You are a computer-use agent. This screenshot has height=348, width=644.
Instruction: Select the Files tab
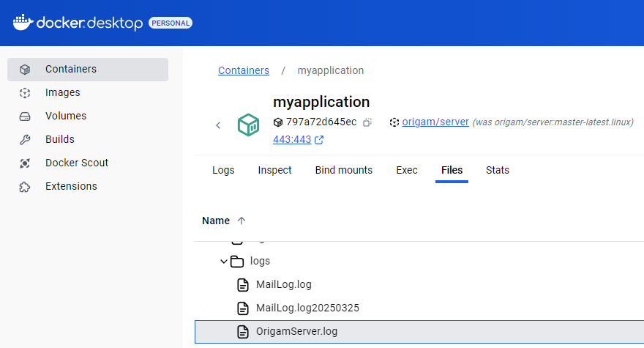click(x=452, y=170)
